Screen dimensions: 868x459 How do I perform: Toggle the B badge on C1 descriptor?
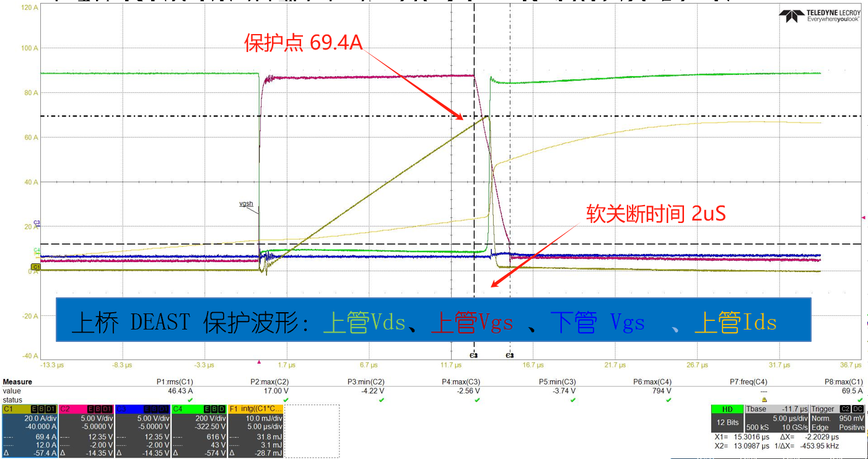(41, 409)
